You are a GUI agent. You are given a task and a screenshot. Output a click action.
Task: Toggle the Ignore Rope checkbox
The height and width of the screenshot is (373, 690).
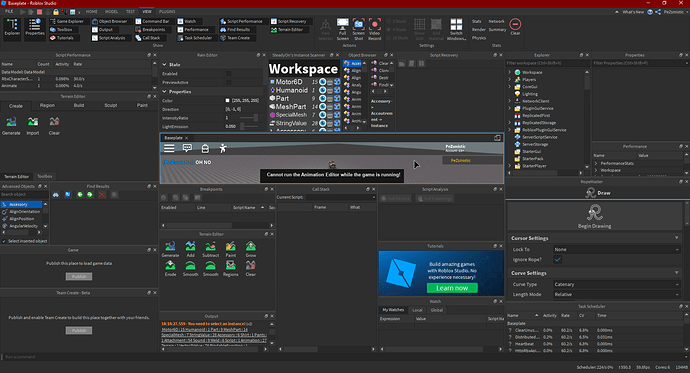(x=558, y=260)
